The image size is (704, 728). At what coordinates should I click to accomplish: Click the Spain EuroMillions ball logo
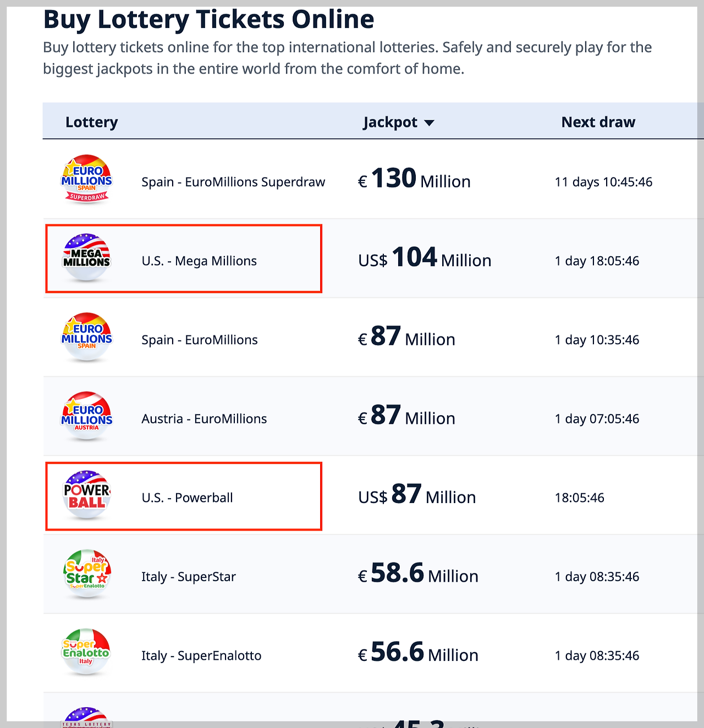[x=87, y=337]
